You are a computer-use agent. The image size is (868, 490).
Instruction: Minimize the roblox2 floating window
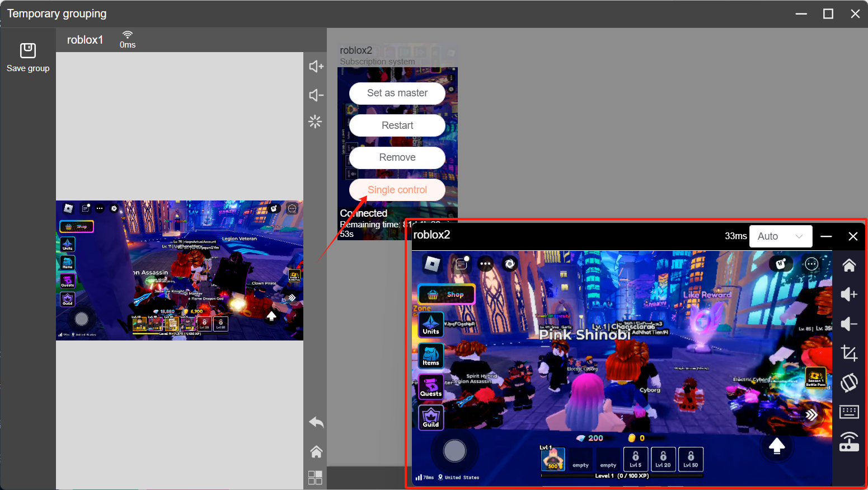pos(826,236)
